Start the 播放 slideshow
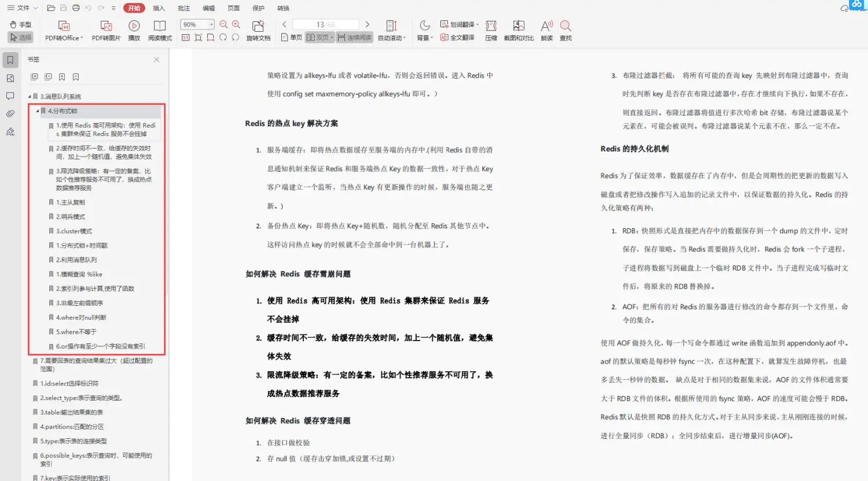Image resolution: width=868 pixels, height=481 pixels. pos(134,31)
